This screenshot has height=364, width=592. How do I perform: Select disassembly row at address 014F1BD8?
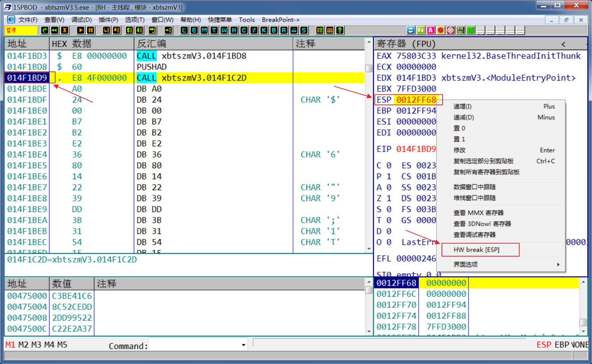[x=185, y=67]
